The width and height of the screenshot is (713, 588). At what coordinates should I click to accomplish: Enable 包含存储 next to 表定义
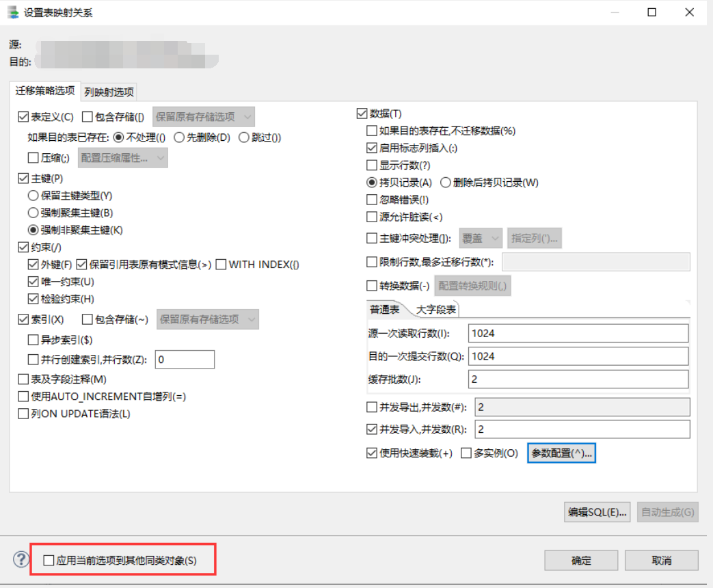click(88, 117)
